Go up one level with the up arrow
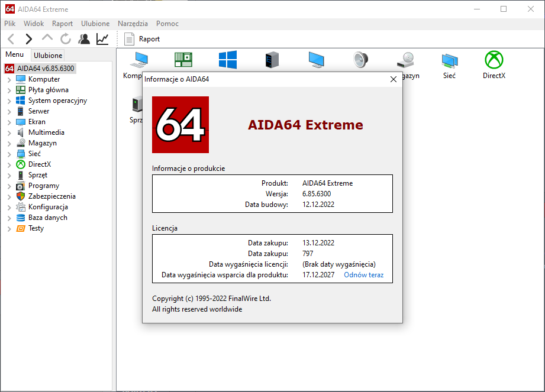The height and width of the screenshot is (392, 545). pyautogui.click(x=47, y=38)
